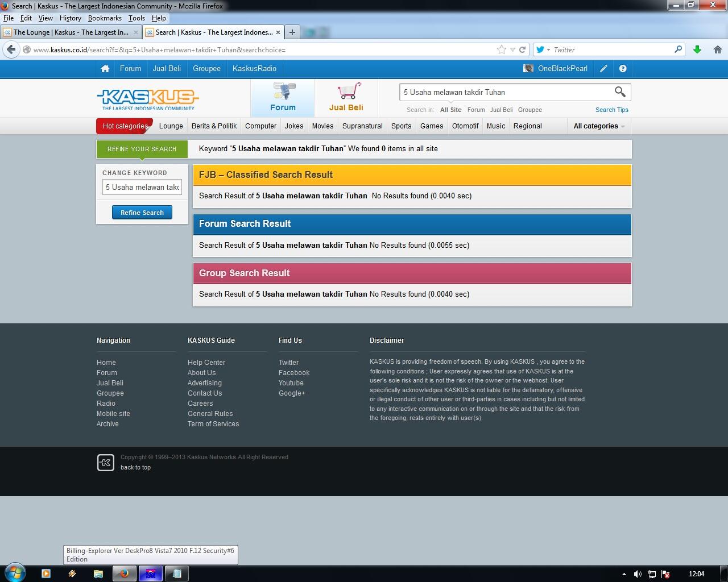Open the Berita & Politik category

click(214, 126)
